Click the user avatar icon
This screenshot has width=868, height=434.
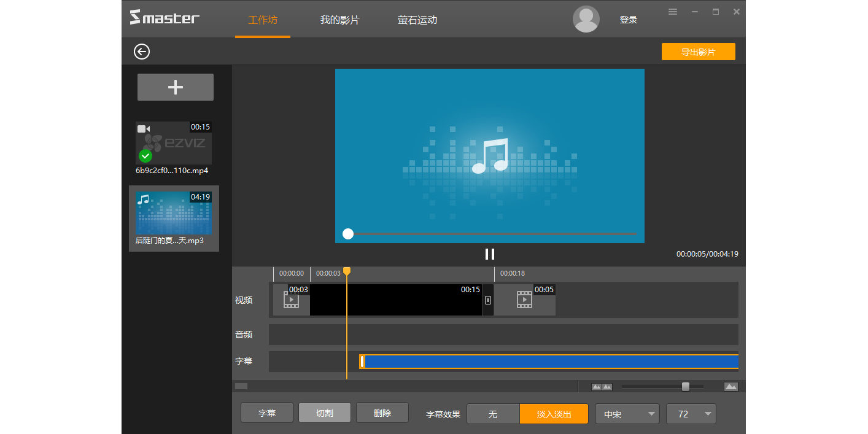point(586,19)
